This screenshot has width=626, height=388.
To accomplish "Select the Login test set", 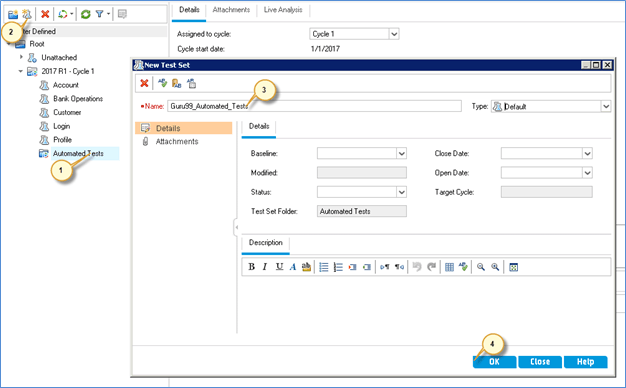I will 61,126.
